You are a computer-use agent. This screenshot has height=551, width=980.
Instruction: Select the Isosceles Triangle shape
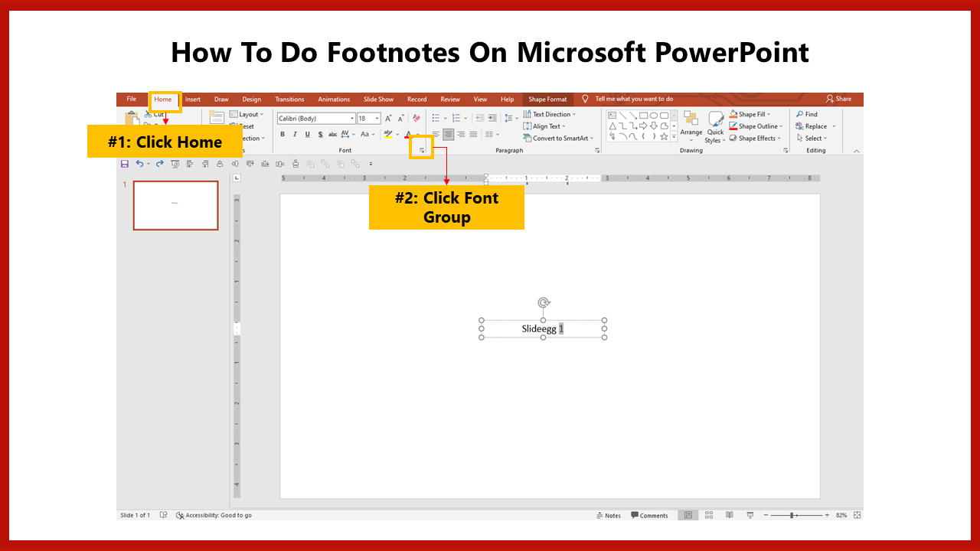click(x=612, y=126)
